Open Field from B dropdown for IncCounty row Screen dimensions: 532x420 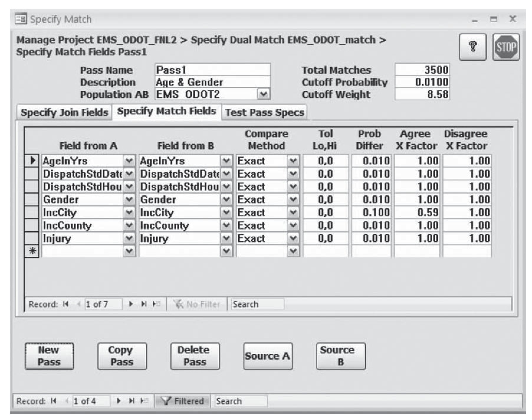coord(226,225)
